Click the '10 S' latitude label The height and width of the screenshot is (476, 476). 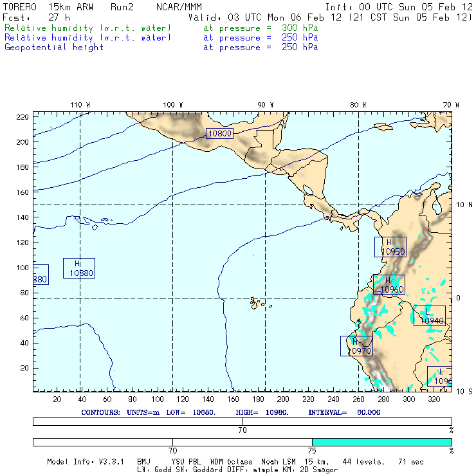pos(464,392)
